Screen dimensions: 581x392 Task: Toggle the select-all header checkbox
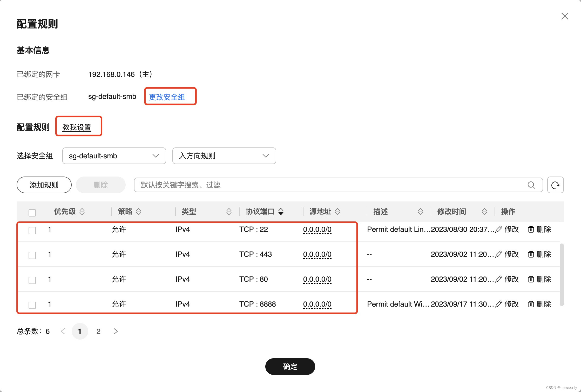click(x=32, y=213)
